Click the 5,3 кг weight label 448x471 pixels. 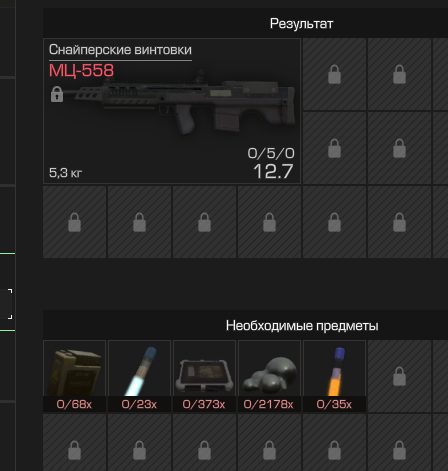tap(65, 173)
